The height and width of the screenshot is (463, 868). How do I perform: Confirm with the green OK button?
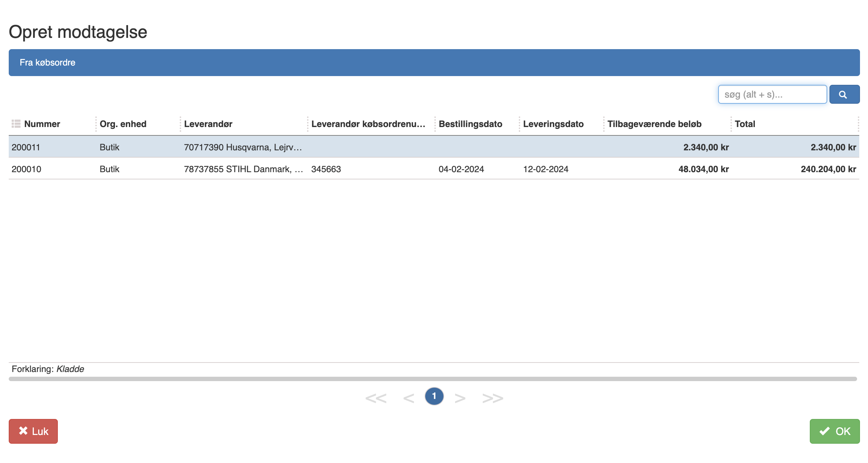pyautogui.click(x=835, y=431)
